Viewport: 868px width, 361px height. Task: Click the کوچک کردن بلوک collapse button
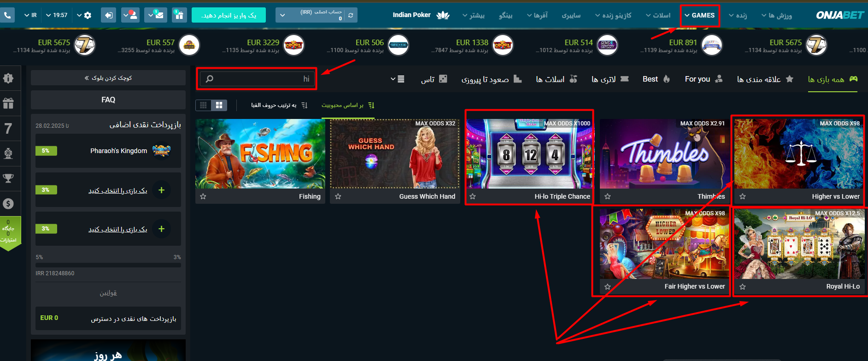pos(108,78)
